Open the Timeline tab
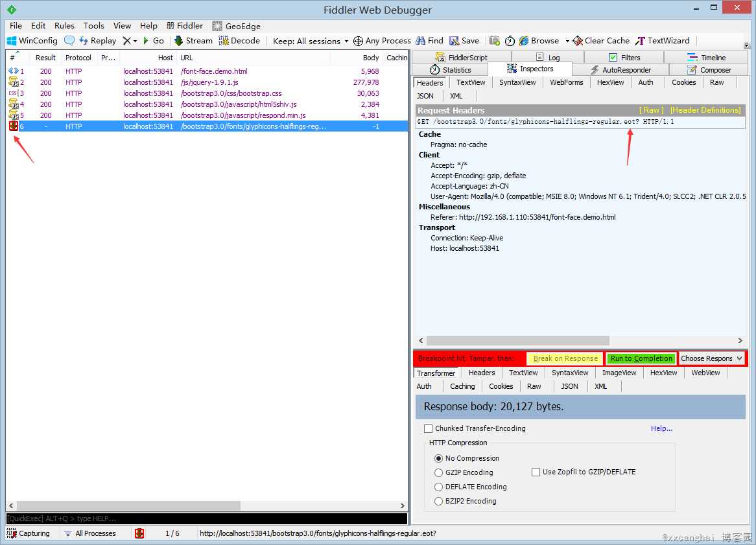Image resolution: width=756 pixels, height=545 pixels. click(707, 57)
